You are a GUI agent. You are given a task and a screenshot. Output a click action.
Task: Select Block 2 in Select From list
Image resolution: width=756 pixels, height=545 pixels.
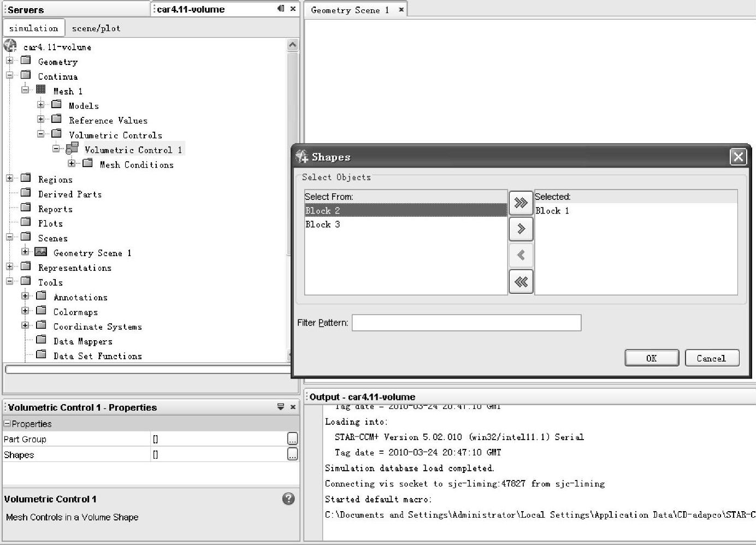pos(406,210)
